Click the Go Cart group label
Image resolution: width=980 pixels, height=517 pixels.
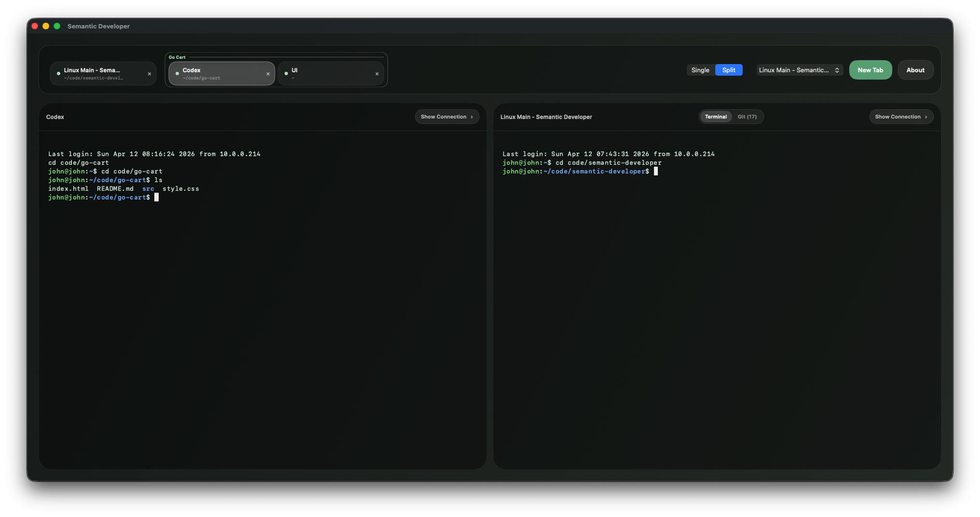[177, 57]
